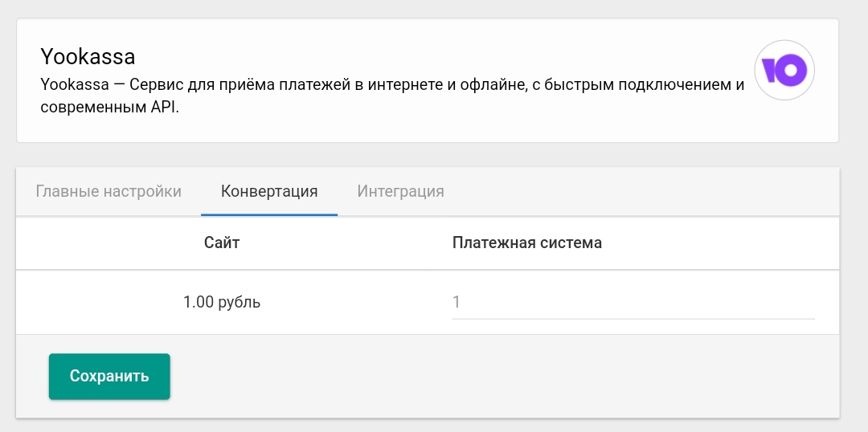Focus the Платежная система rate input field

(x=633, y=302)
